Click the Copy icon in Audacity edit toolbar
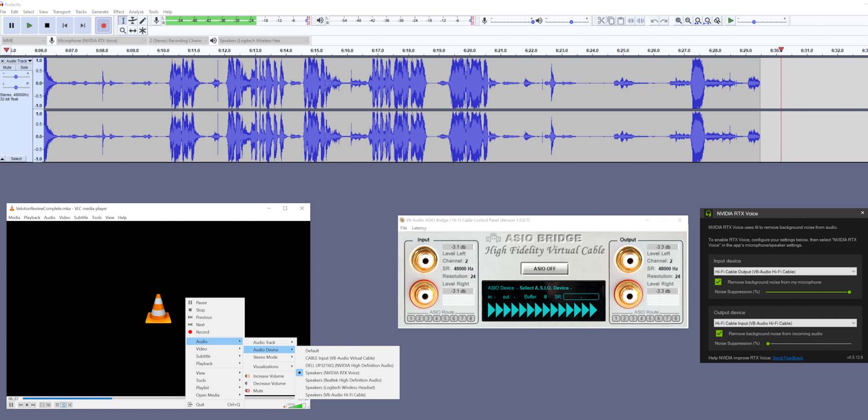The height and width of the screenshot is (420, 868). point(611,21)
